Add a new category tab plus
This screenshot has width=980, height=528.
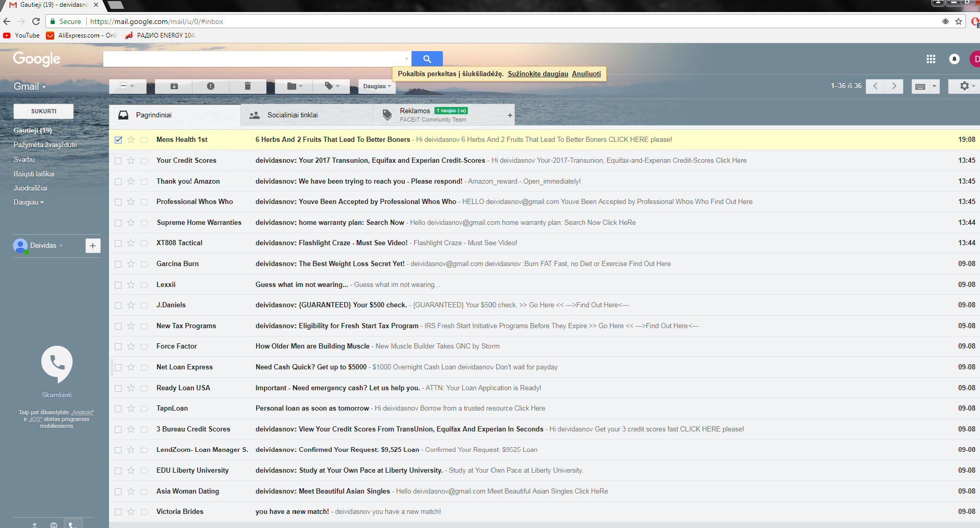(510, 115)
